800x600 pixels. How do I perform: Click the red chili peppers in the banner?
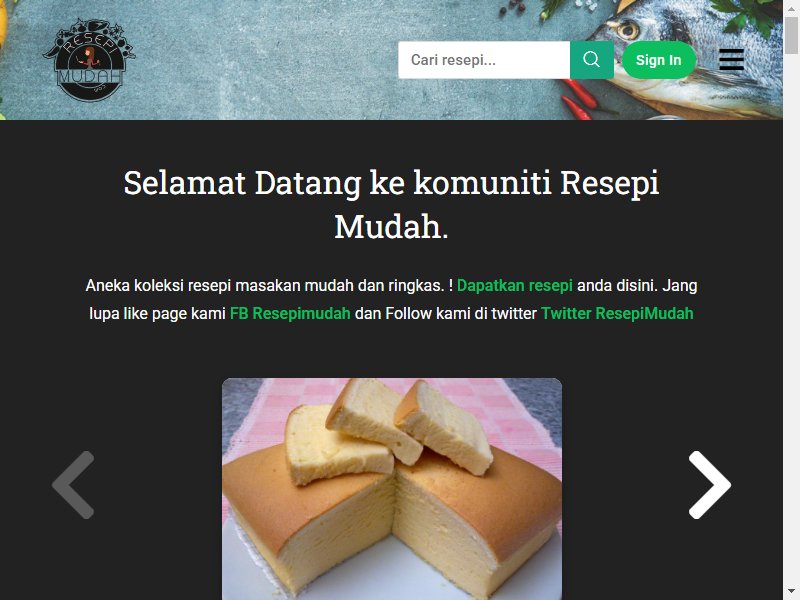pyautogui.click(x=579, y=99)
